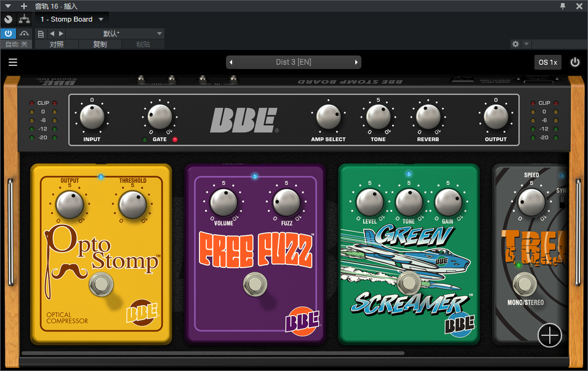Open the Dist 3 [EN] preset list

coord(294,62)
